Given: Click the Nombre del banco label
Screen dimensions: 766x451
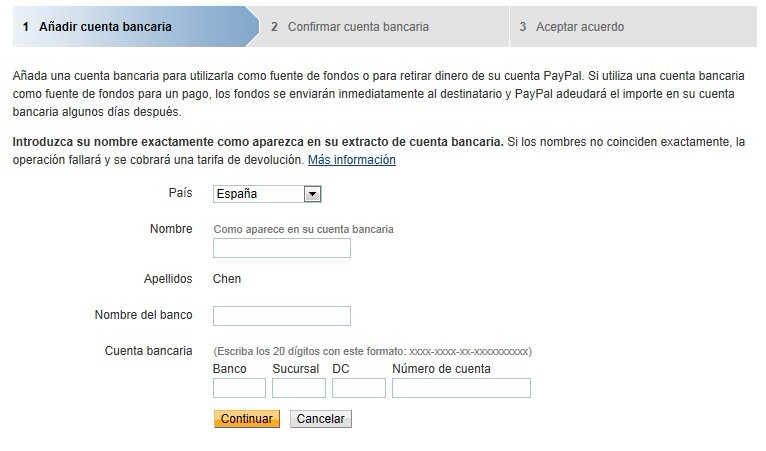Looking at the screenshot, I should pos(143,315).
